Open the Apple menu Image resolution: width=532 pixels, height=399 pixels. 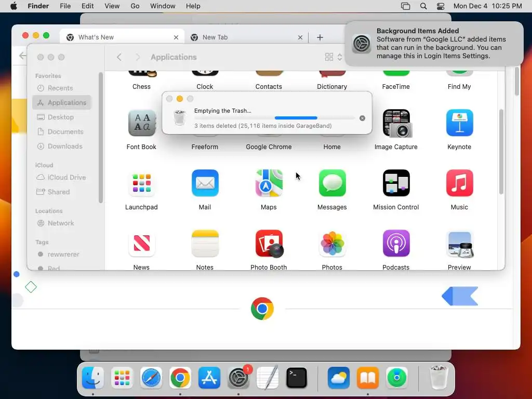tap(14, 6)
